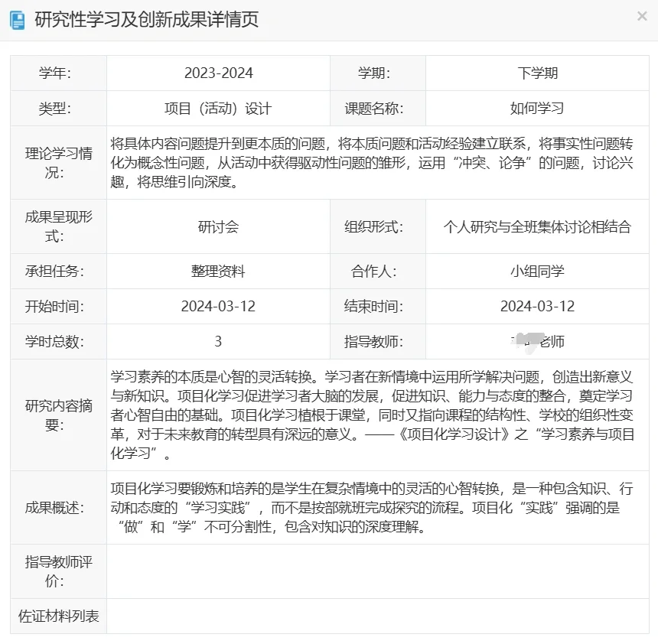The image size is (658, 644).
Task: Click the 类型 cell showing 项目（活动）设计
Action: [217, 108]
